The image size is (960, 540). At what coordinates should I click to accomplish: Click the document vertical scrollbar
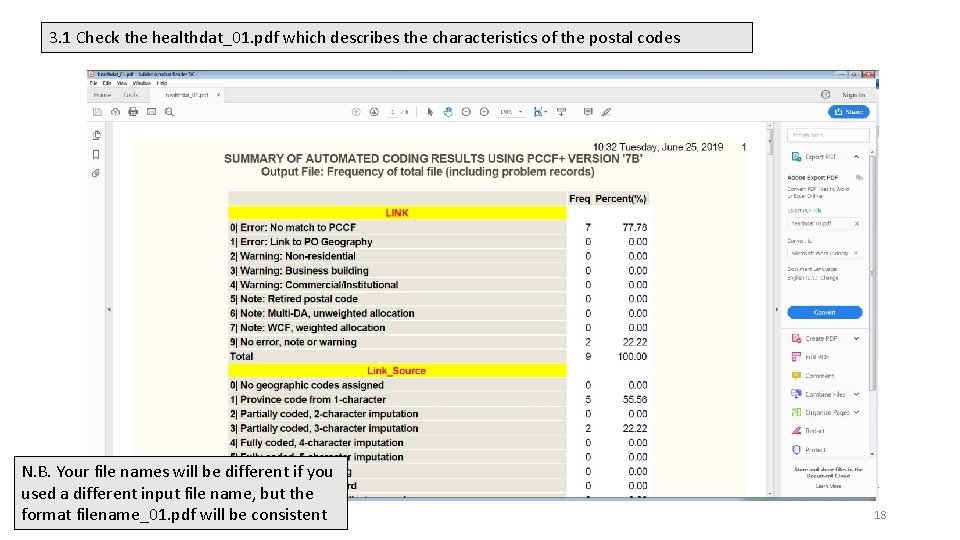point(770,309)
